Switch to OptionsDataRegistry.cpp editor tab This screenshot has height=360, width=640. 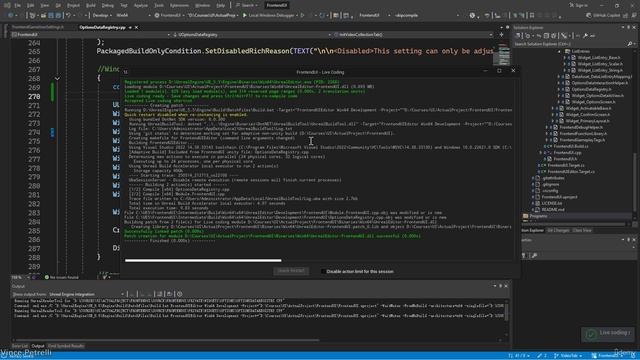pos(102,27)
